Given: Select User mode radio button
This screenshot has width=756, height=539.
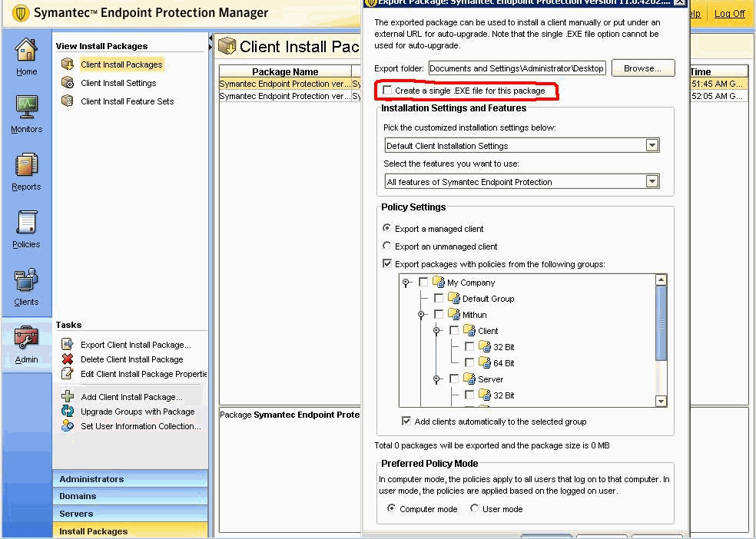Looking at the screenshot, I should click(x=475, y=508).
